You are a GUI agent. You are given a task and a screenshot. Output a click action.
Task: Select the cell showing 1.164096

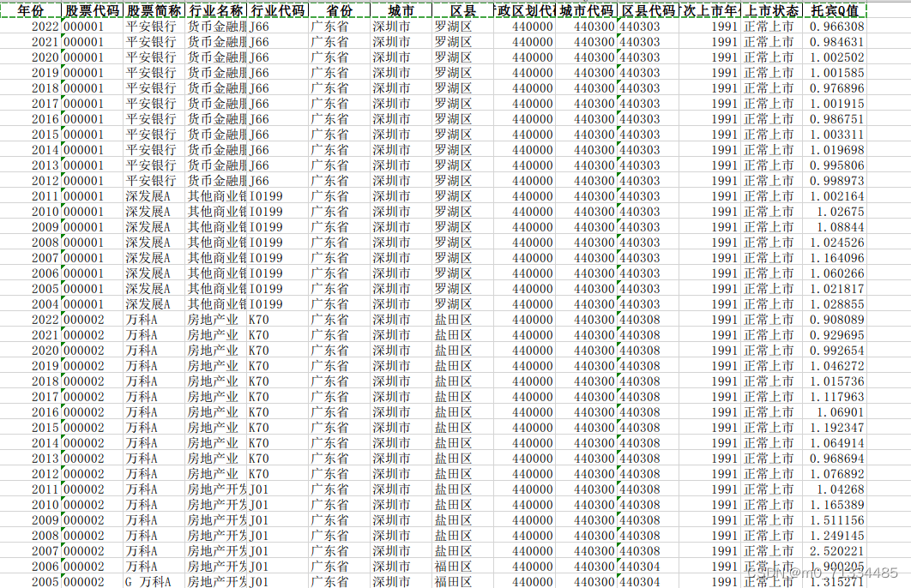tap(835, 258)
